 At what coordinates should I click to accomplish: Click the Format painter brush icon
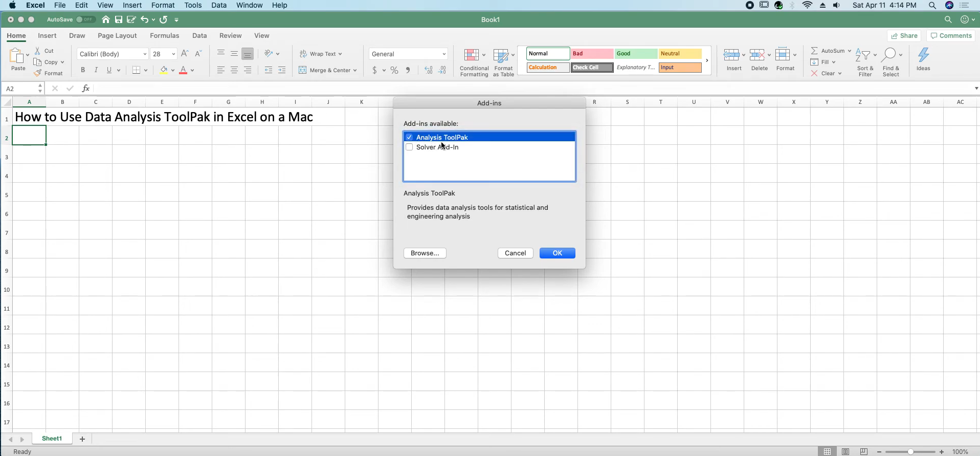(37, 73)
